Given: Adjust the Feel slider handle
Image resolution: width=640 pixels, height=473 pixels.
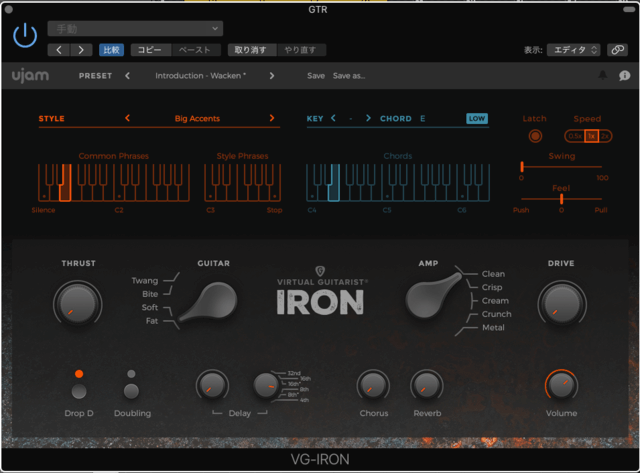Looking at the screenshot, I should [x=562, y=199].
